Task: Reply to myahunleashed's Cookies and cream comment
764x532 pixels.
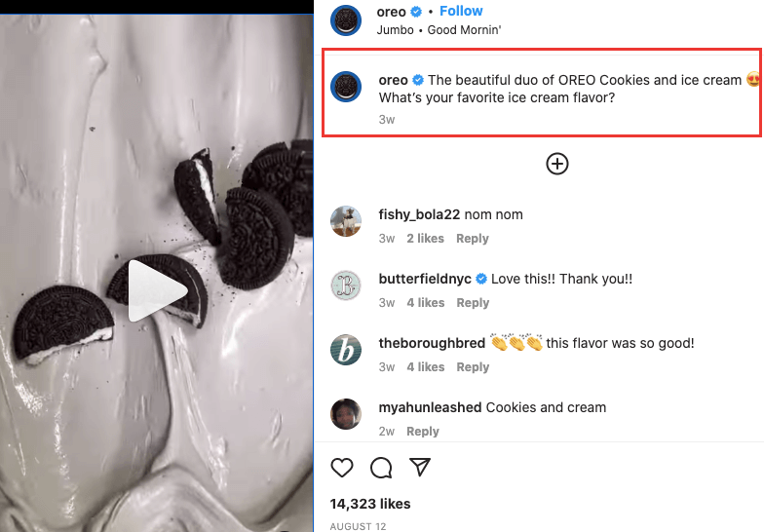Action: click(x=423, y=432)
